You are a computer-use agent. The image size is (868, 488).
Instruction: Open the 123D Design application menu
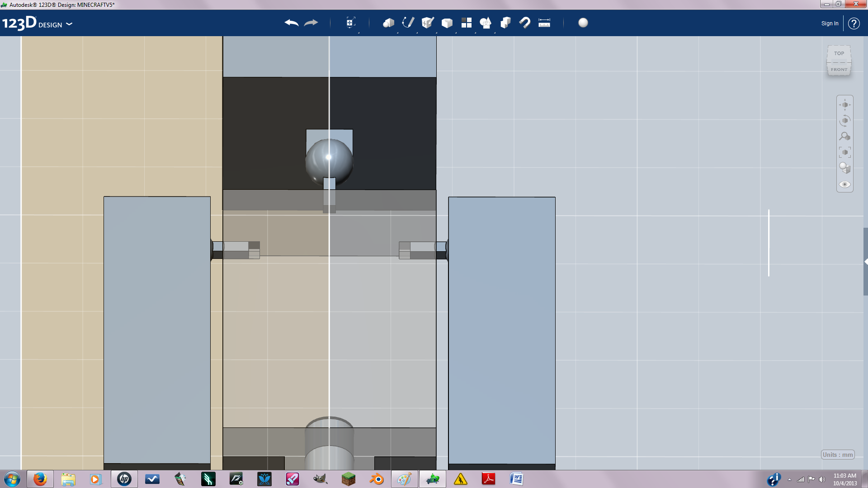(x=37, y=23)
